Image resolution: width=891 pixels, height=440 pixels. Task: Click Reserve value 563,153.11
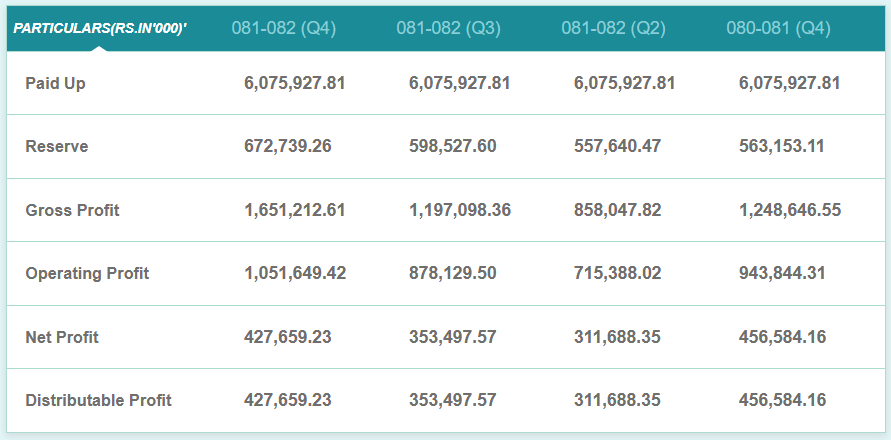coord(782,146)
